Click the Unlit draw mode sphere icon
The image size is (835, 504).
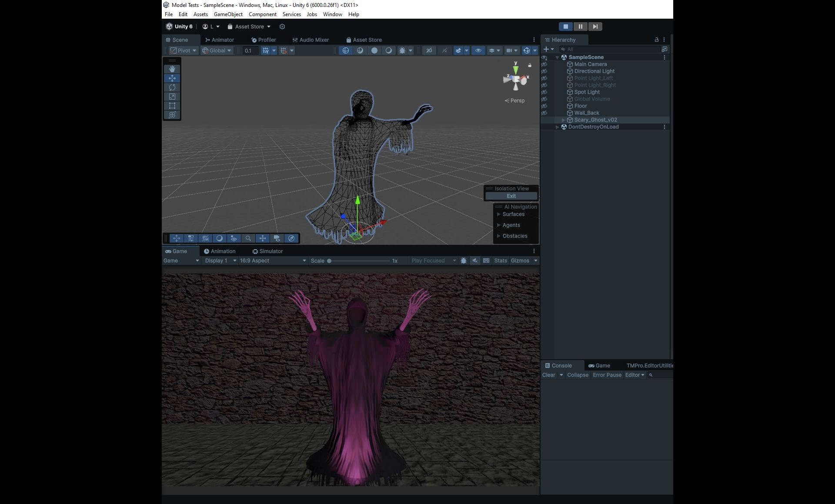(388, 50)
